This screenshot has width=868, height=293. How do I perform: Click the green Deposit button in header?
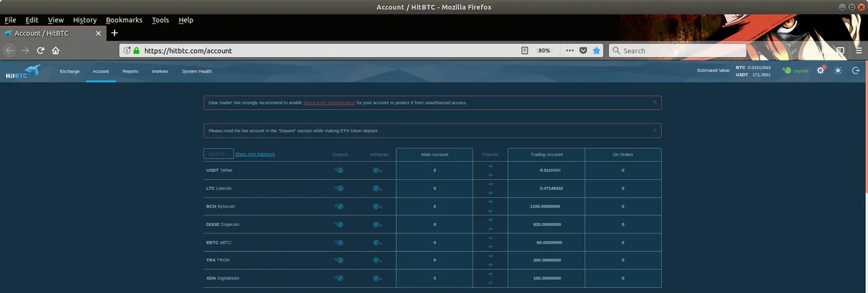795,71
